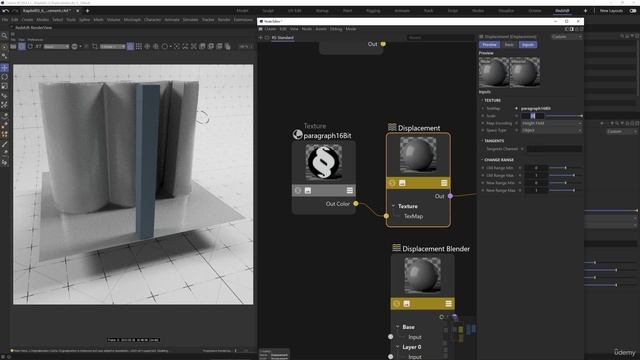
Task: Click the Base Input port on Displacement Blender
Action: [x=391, y=337]
